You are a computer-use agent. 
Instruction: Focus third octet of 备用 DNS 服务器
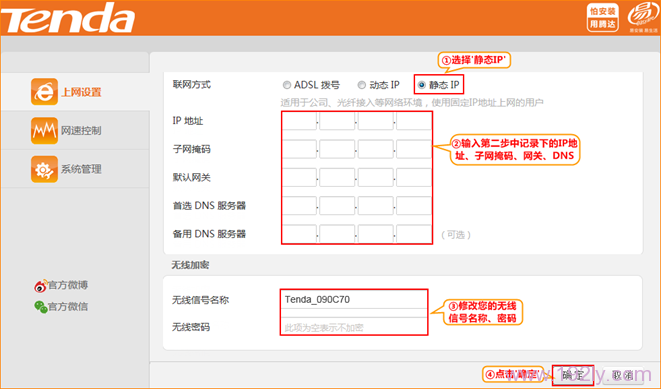point(376,234)
